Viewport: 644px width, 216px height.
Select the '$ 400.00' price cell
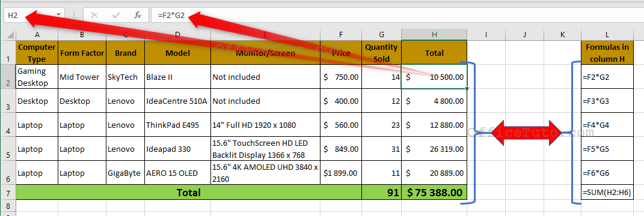click(x=341, y=100)
